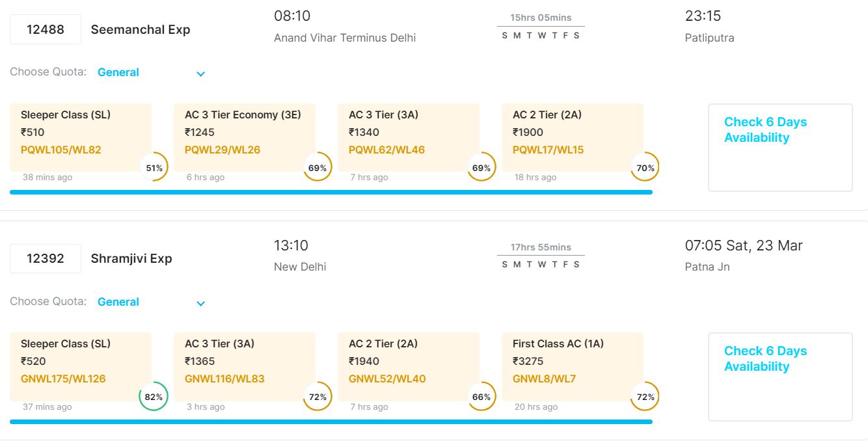
Task: Choose First Class AC ₹3275 card
Action: point(573,362)
